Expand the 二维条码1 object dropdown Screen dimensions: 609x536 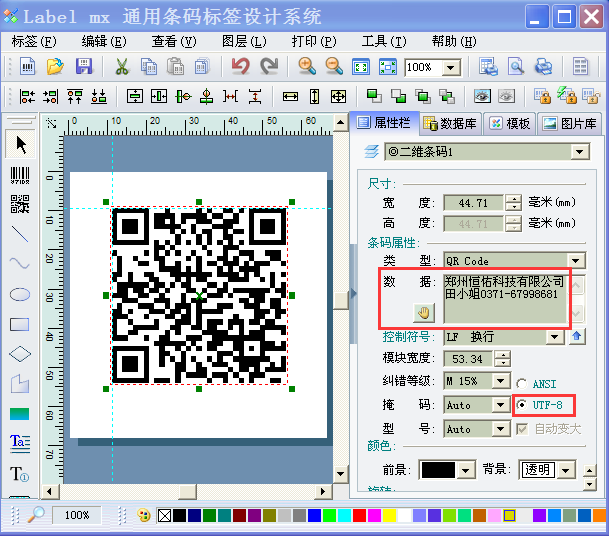click(579, 152)
